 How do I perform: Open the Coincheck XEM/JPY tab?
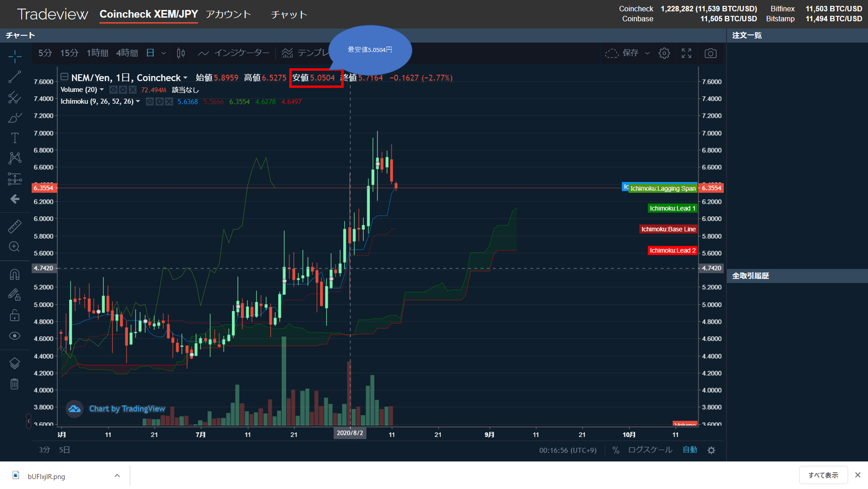pos(149,14)
